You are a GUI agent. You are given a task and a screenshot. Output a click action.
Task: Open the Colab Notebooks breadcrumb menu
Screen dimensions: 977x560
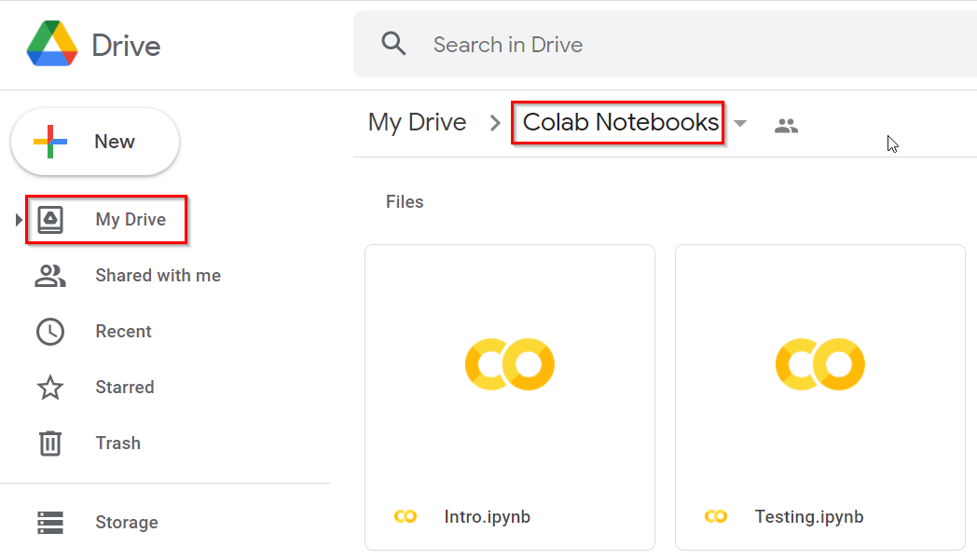pos(620,122)
